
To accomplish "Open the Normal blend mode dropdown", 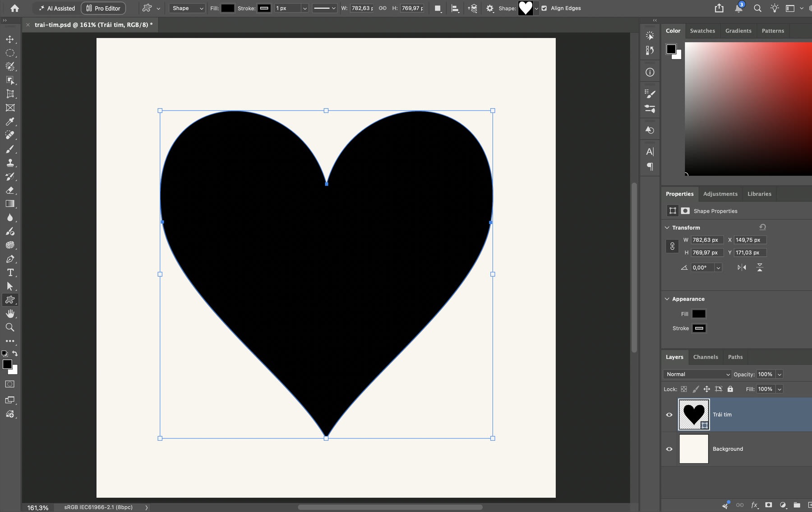I will [697, 374].
